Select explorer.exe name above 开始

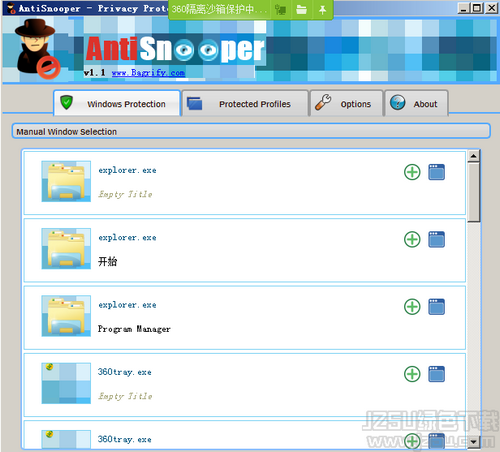(127, 238)
